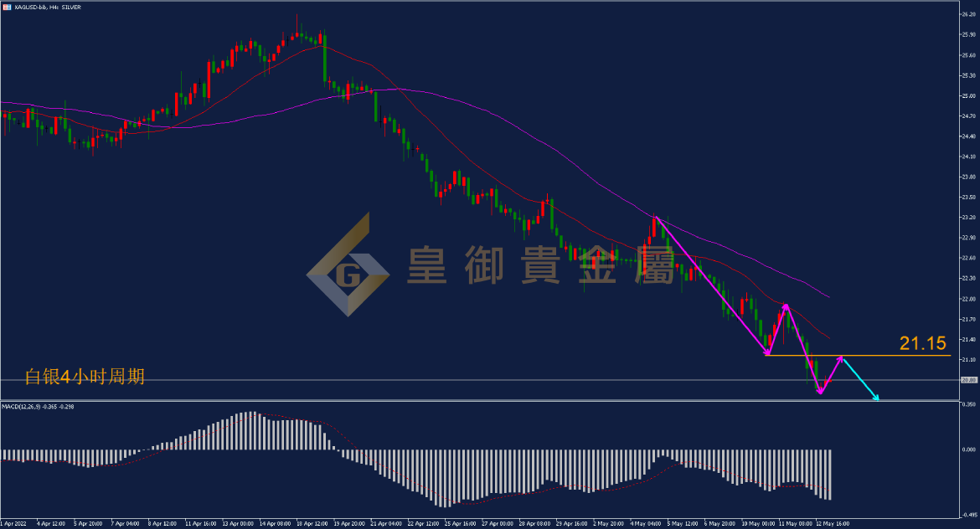This screenshot has height=529, width=980.
Task: Click the XAGUSD H4 SILVER chart title
Action: click(48, 7)
